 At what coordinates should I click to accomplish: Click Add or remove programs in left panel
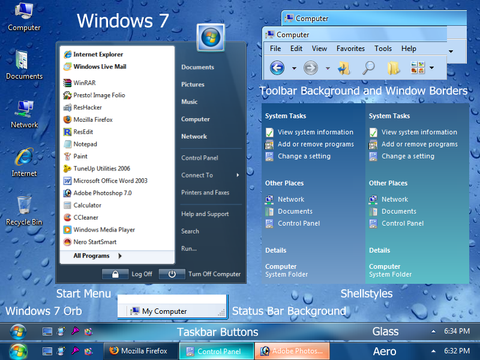(316, 144)
